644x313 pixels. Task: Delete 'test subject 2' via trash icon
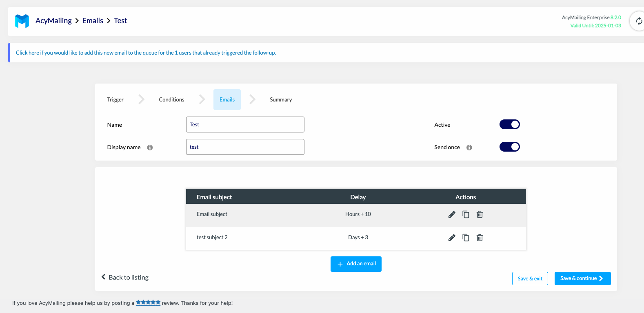coord(480,238)
